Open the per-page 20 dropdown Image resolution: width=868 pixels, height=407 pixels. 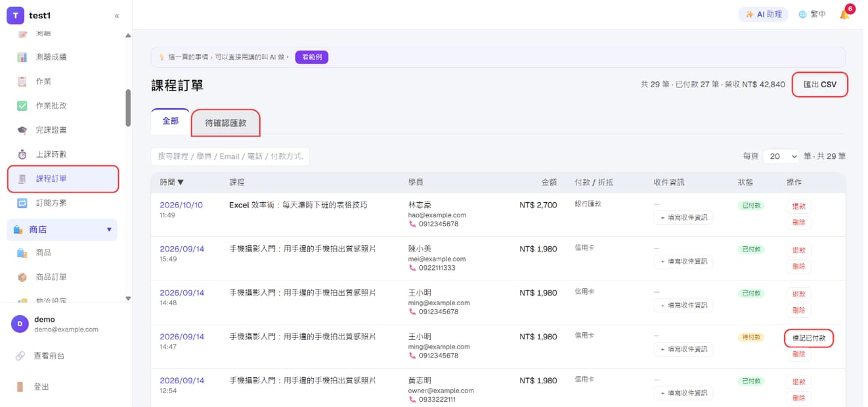[781, 156]
